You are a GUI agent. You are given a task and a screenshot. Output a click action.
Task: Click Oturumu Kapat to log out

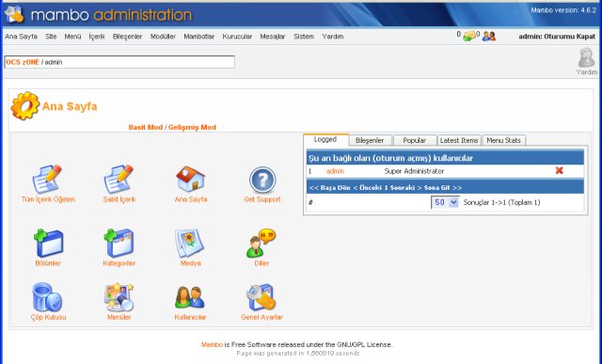pos(570,37)
